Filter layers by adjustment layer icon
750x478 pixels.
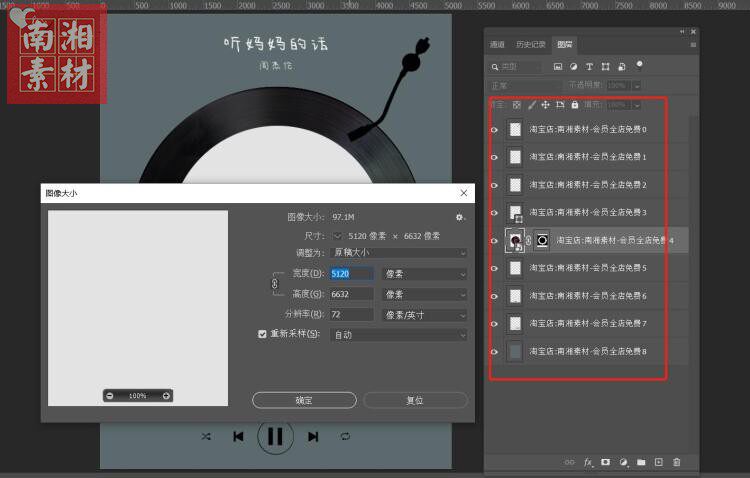coord(574,67)
